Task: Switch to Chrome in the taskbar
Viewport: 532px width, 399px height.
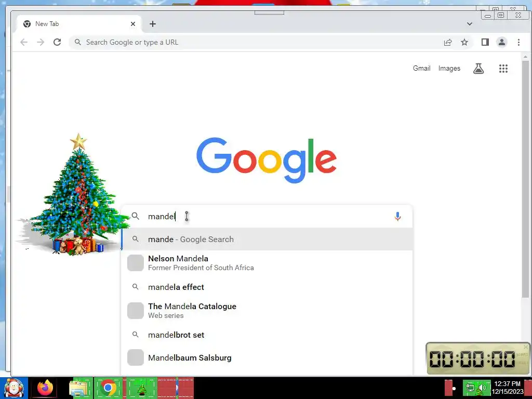Action: (x=108, y=388)
